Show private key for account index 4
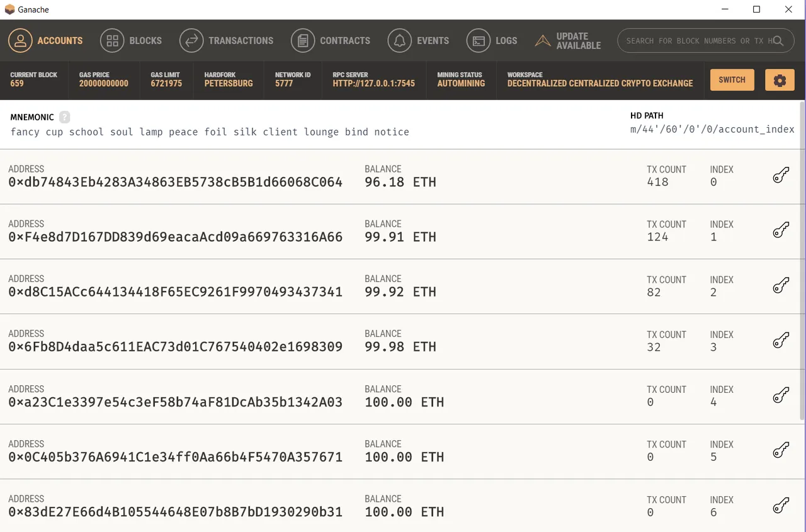The width and height of the screenshot is (806, 532). [x=781, y=395]
